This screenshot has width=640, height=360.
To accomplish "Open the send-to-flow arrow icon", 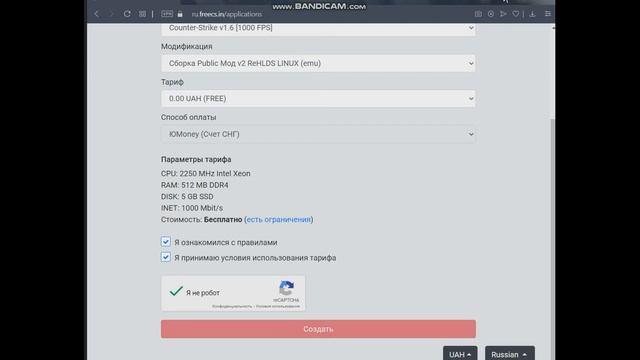I will point(503,14).
